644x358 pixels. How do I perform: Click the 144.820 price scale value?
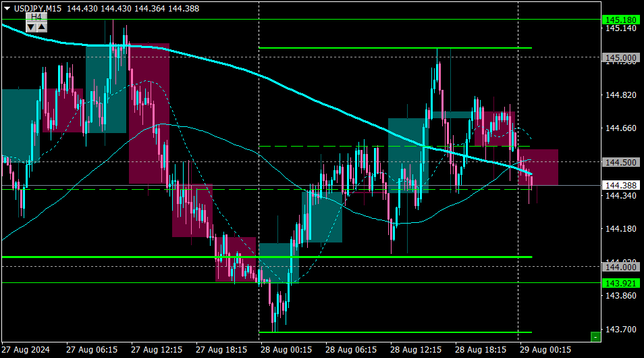coord(620,95)
